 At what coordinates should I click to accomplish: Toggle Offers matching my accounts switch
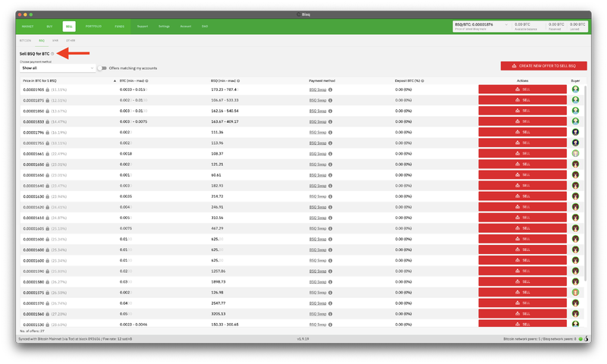[102, 67]
